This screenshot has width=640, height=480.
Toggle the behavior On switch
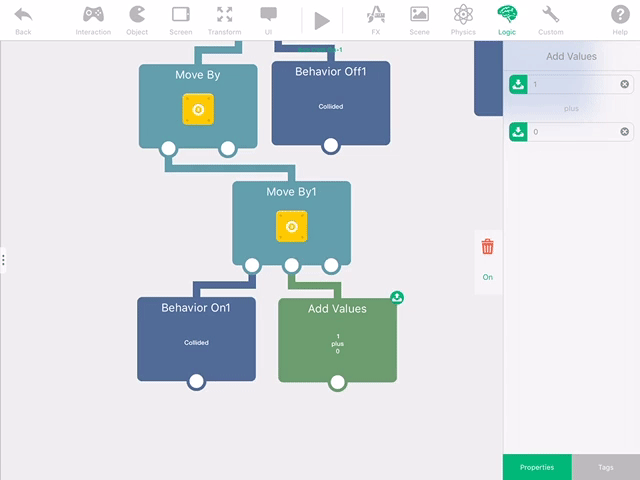coord(487,277)
